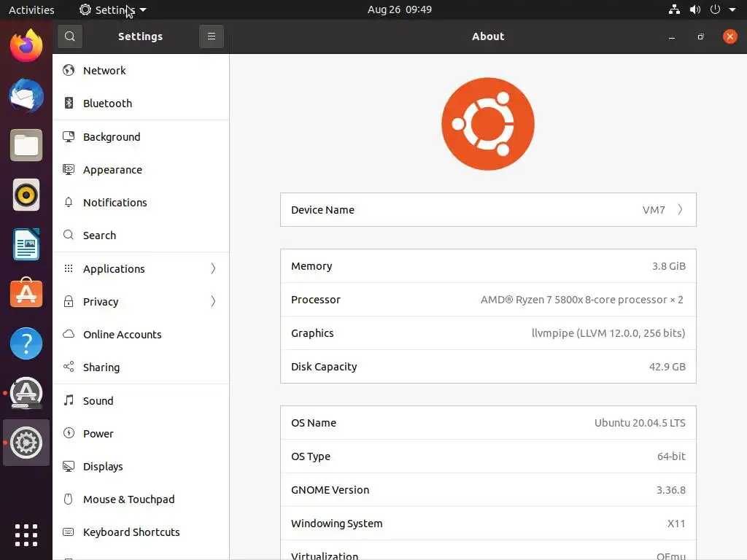Select the Bluetooth icon in the sidebar
This screenshot has height=560, width=747.
[x=69, y=103]
